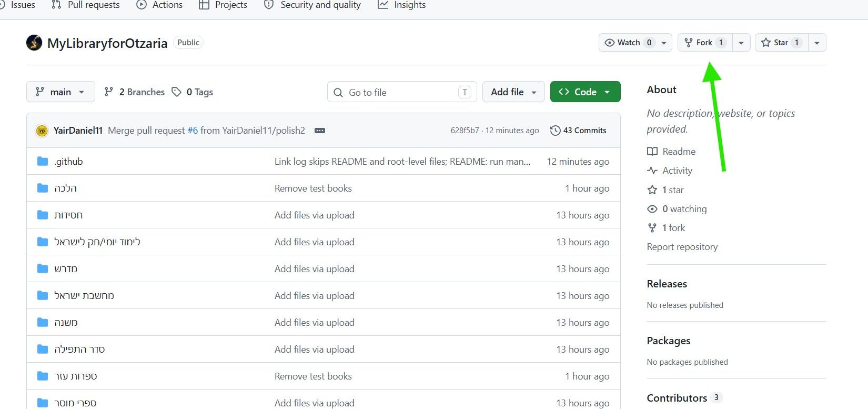Viewport: 868px width, 409px height.
Task: Click the MyLibraryforOtzaria repository title
Action: pyautogui.click(x=107, y=43)
